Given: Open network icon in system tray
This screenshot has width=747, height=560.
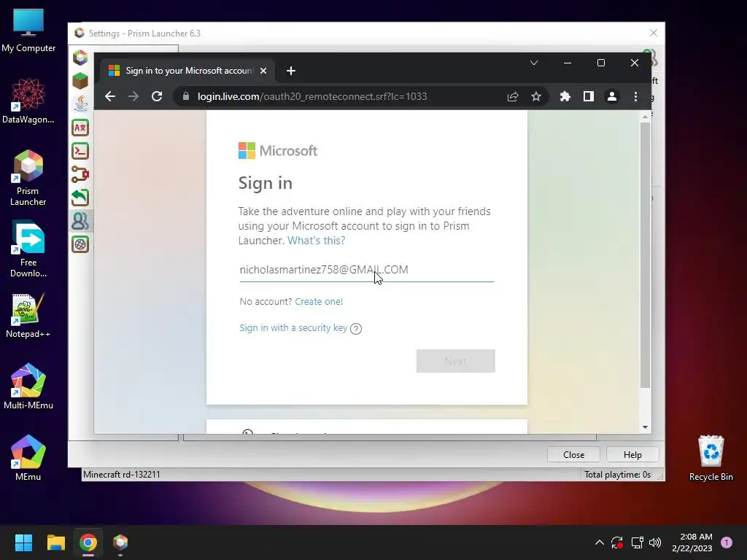Looking at the screenshot, I should pyautogui.click(x=637, y=542).
